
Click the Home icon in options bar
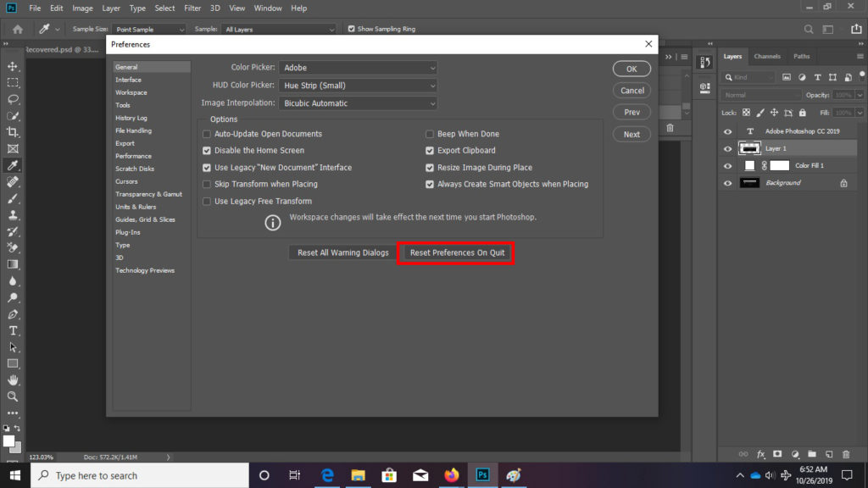click(18, 30)
